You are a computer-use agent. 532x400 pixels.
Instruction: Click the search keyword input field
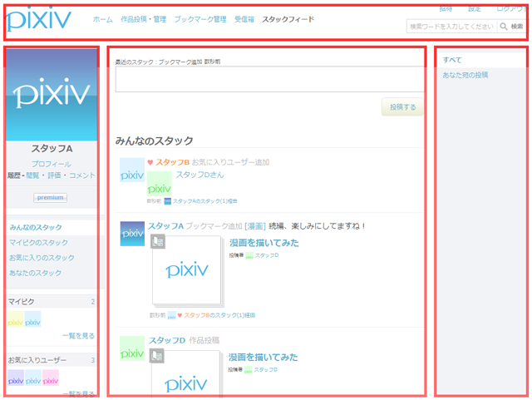[451, 26]
